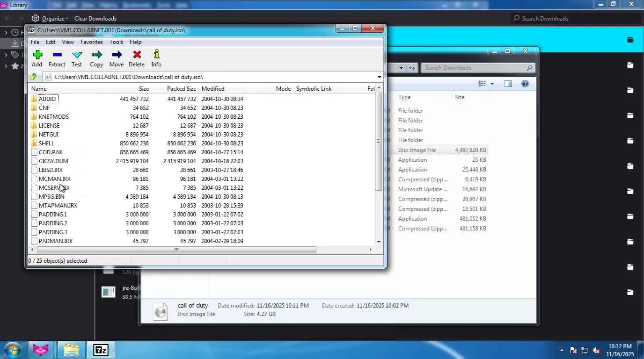This screenshot has height=359, width=644.
Task: Click the Change view icon in Explorer
Action: point(482,84)
